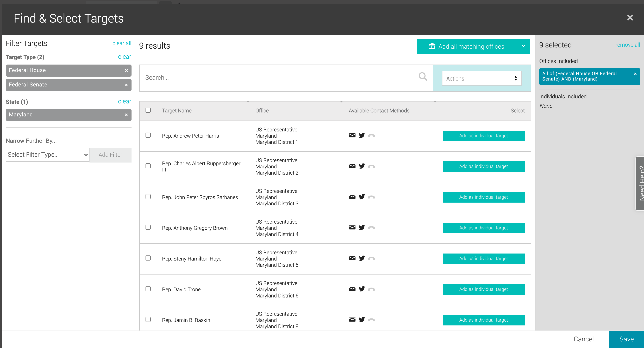Sort by Available Contact Methods column
Viewport: 644px width, 348px height.
[x=379, y=111]
